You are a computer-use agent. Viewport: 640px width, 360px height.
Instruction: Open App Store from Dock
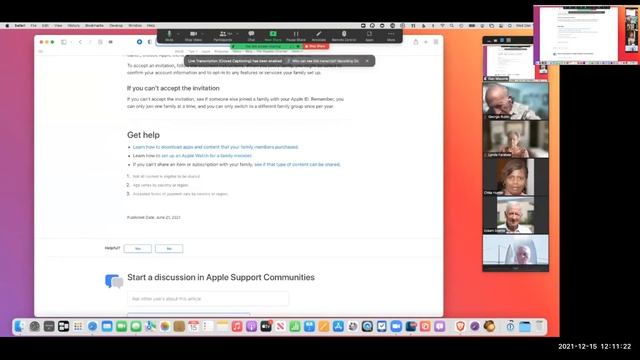(338, 326)
